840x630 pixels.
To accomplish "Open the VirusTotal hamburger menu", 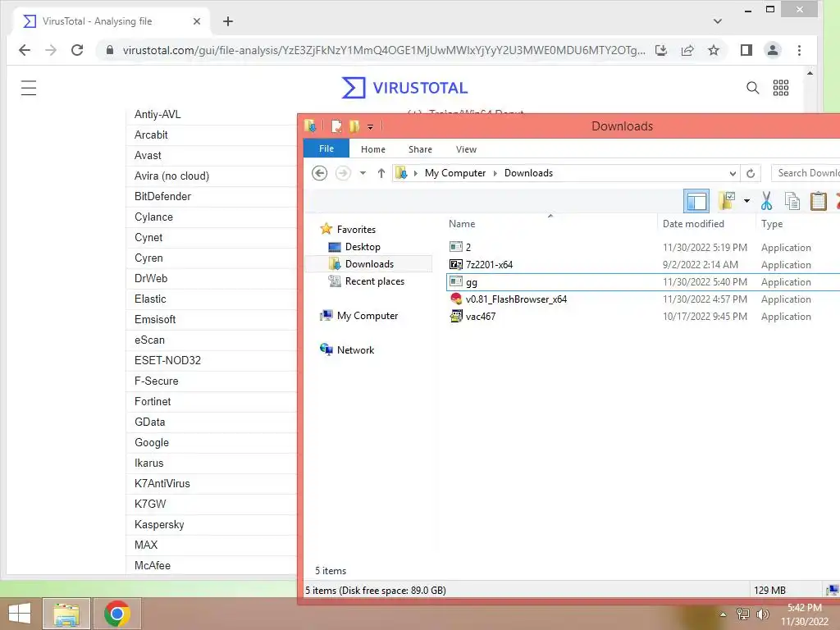I will click(x=29, y=87).
